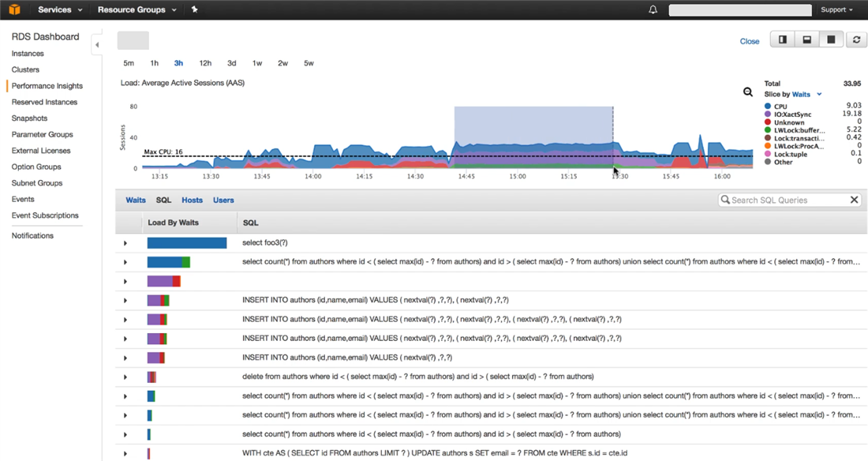Open Events in the sidebar

point(23,199)
